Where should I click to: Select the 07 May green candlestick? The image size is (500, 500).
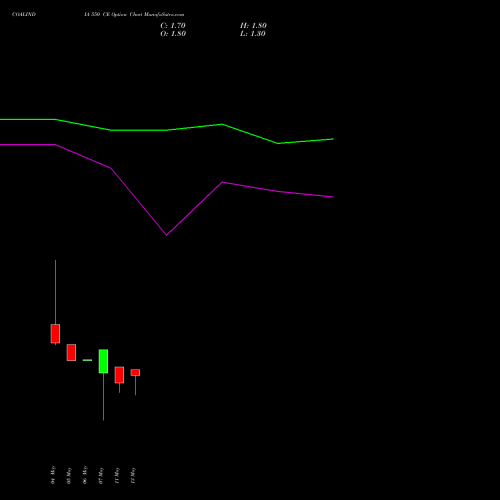pos(103,361)
